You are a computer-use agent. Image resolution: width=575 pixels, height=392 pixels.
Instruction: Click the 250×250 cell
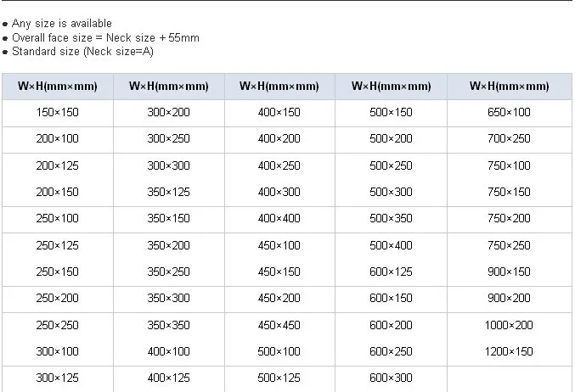pos(57,325)
